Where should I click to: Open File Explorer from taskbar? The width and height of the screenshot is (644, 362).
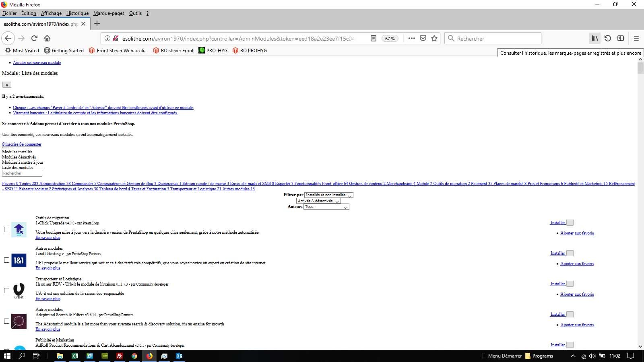[60, 356]
